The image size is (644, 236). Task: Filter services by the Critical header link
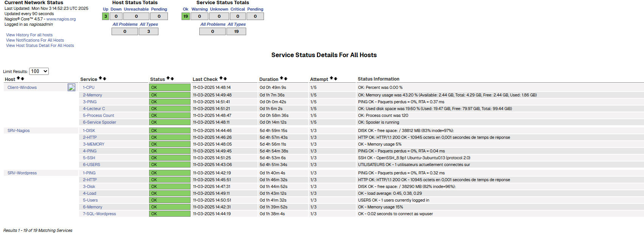(x=237, y=9)
